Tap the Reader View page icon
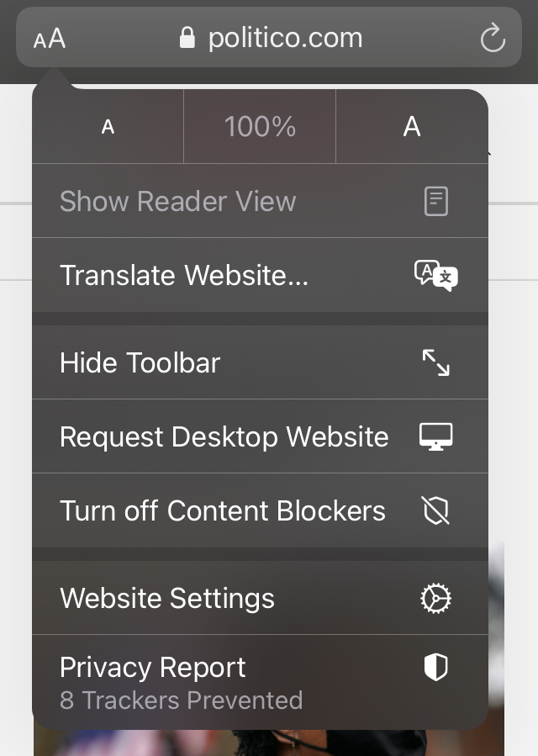Image resolution: width=538 pixels, height=756 pixels. [435, 201]
